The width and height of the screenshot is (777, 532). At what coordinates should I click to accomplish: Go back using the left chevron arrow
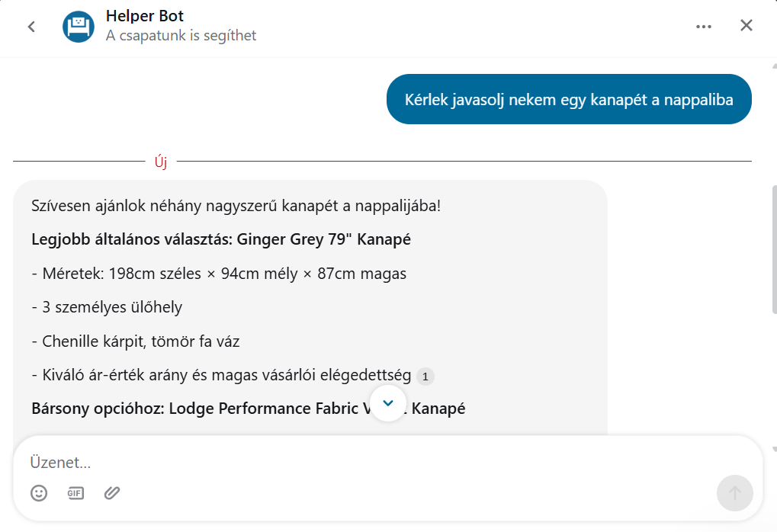[31, 27]
